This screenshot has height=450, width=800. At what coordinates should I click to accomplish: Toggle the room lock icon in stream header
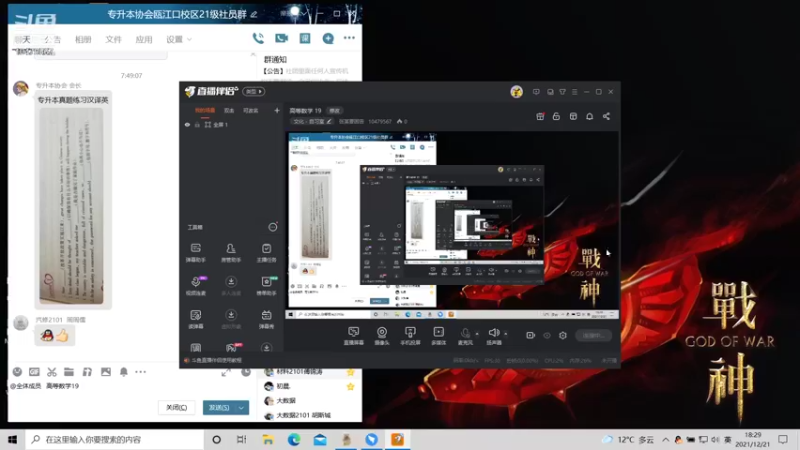coord(556,116)
